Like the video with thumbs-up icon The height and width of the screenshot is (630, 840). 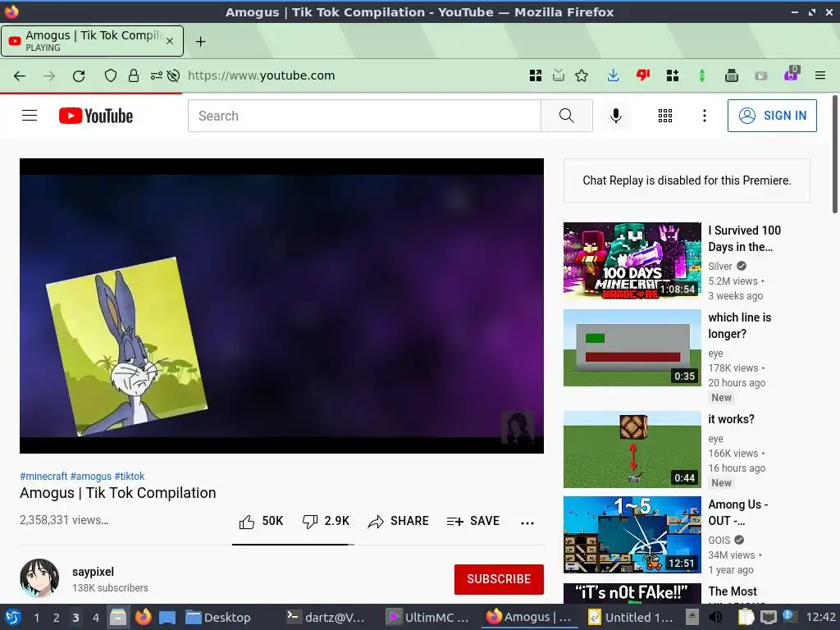(x=247, y=522)
